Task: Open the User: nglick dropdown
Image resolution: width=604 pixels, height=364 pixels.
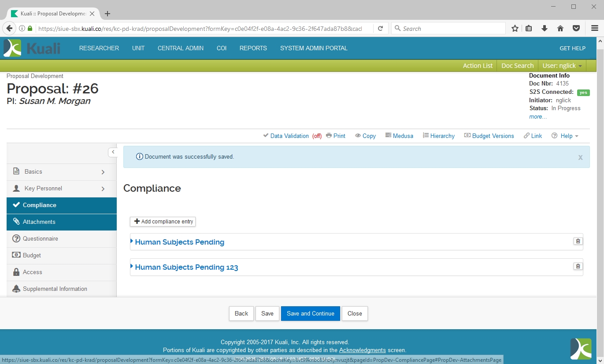Action: click(x=562, y=66)
